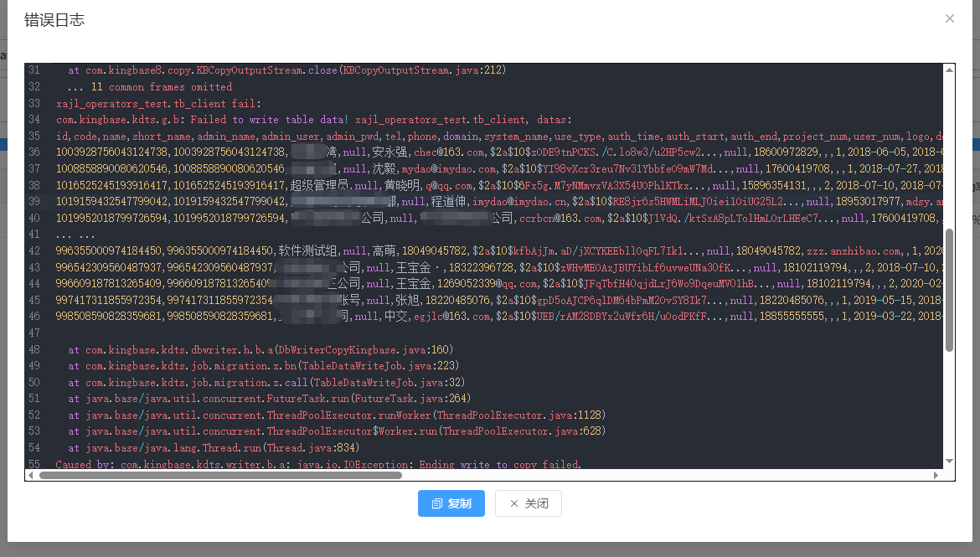Select the "11 common frames omitted" line
Image resolution: width=980 pixels, height=557 pixels.
pos(151,87)
